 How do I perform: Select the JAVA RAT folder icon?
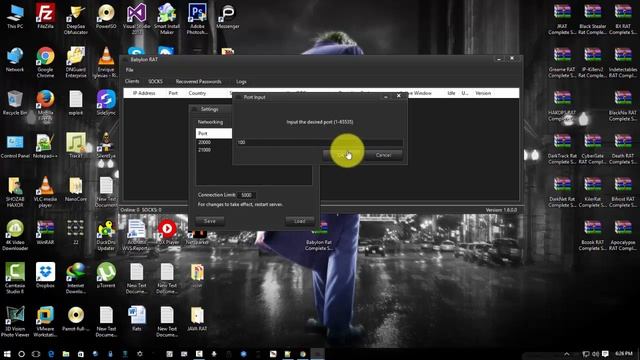pos(197,319)
